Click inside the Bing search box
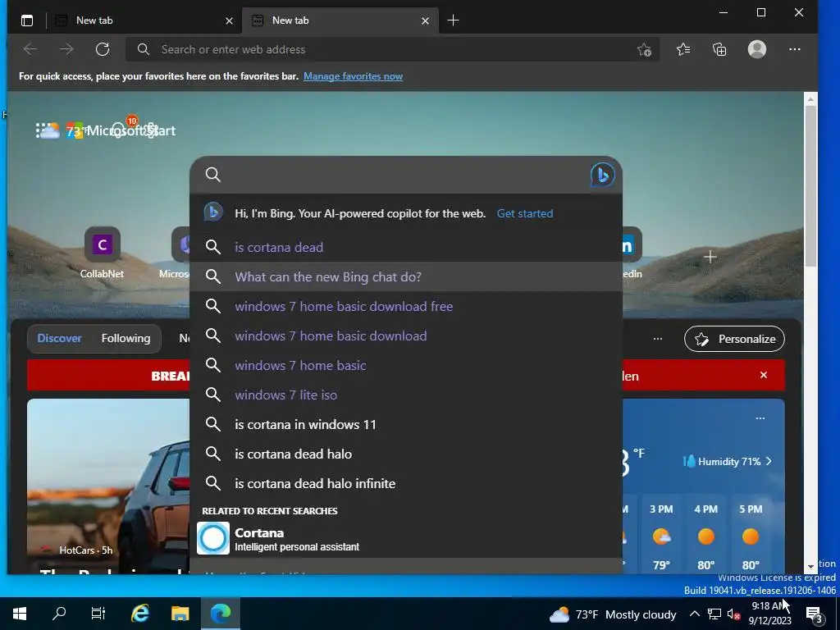Viewport: 840px width, 630px height. point(396,175)
